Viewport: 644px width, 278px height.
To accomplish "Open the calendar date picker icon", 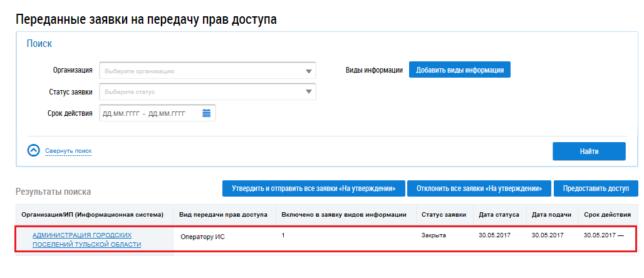I will (206, 113).
